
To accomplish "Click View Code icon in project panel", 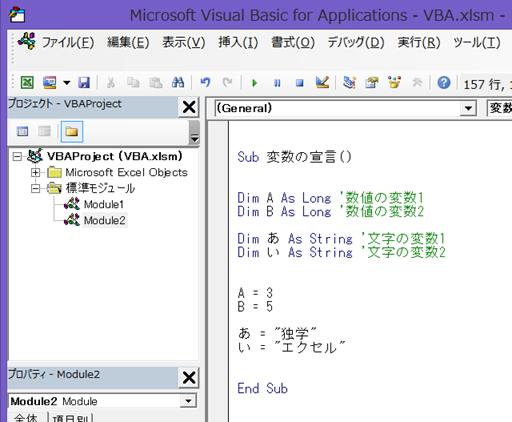I will click(22, 131).
